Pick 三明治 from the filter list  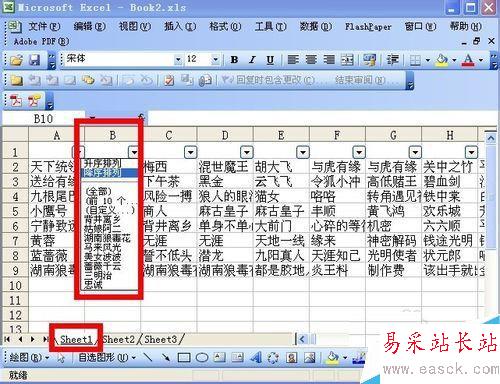click(98, 275)
